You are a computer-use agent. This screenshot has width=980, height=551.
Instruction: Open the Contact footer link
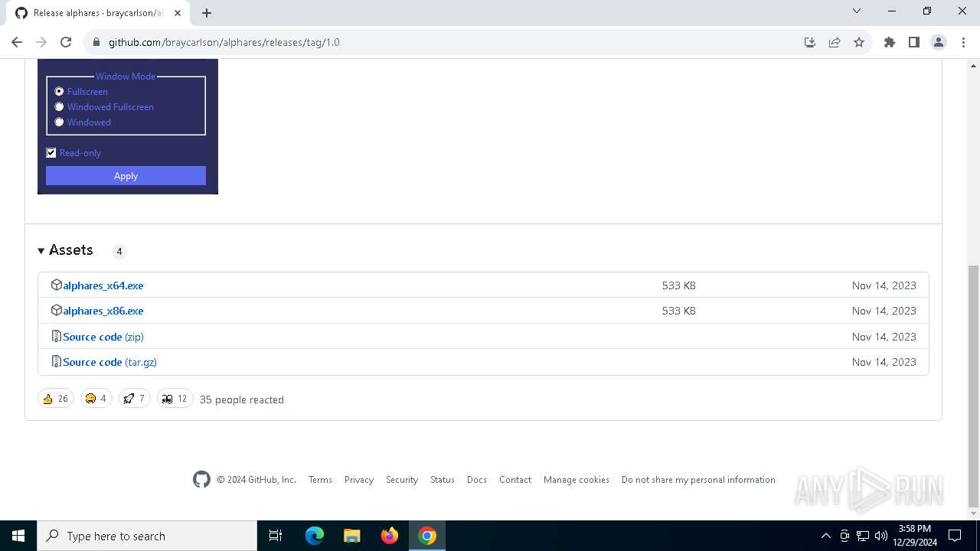click(515, 480)
